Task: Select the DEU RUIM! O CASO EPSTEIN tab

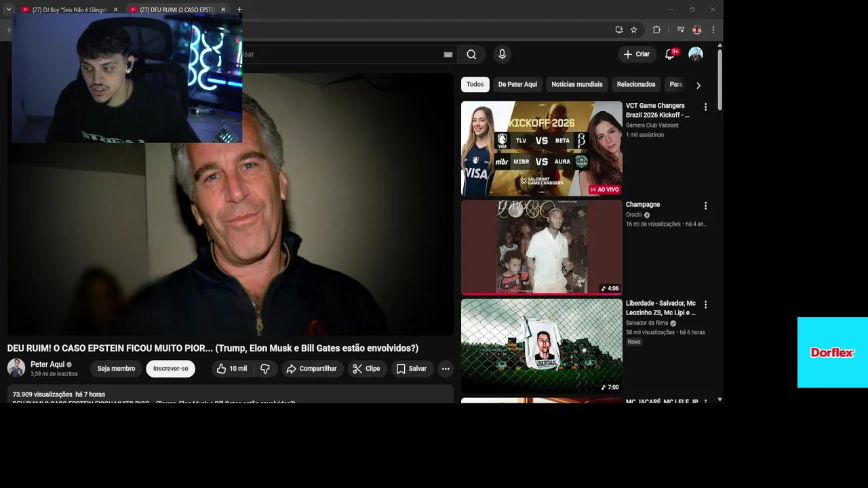Action: (178, 9)
